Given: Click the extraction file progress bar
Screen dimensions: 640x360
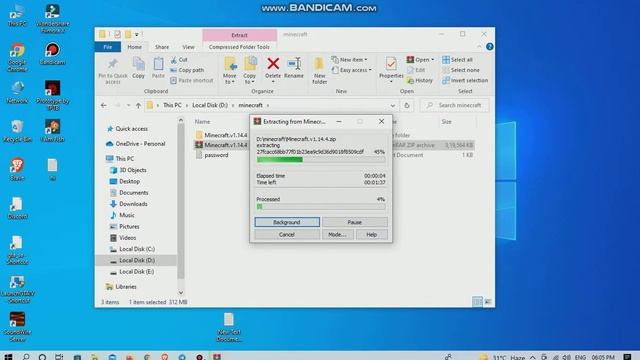Looking at the screenshot, I should 321,160.
